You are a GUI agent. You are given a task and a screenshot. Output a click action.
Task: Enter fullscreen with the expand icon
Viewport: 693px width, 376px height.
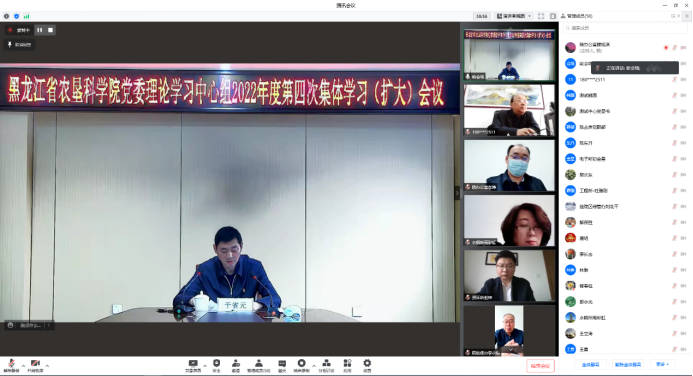click(541, 16)
